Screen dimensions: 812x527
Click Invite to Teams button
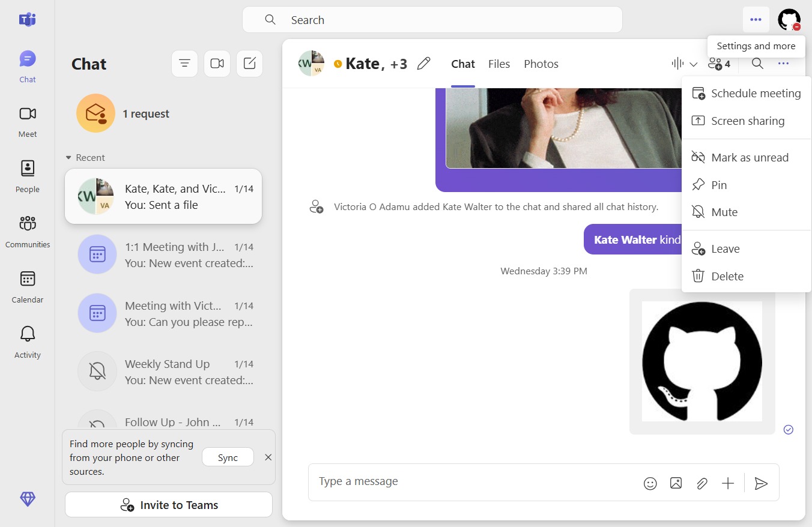point(169,505)
